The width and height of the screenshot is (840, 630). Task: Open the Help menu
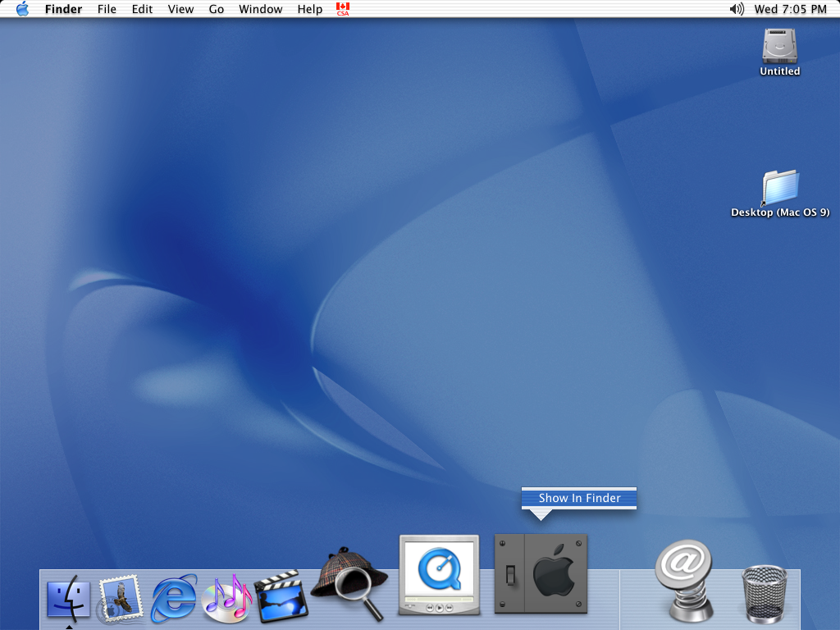[309, 9]
